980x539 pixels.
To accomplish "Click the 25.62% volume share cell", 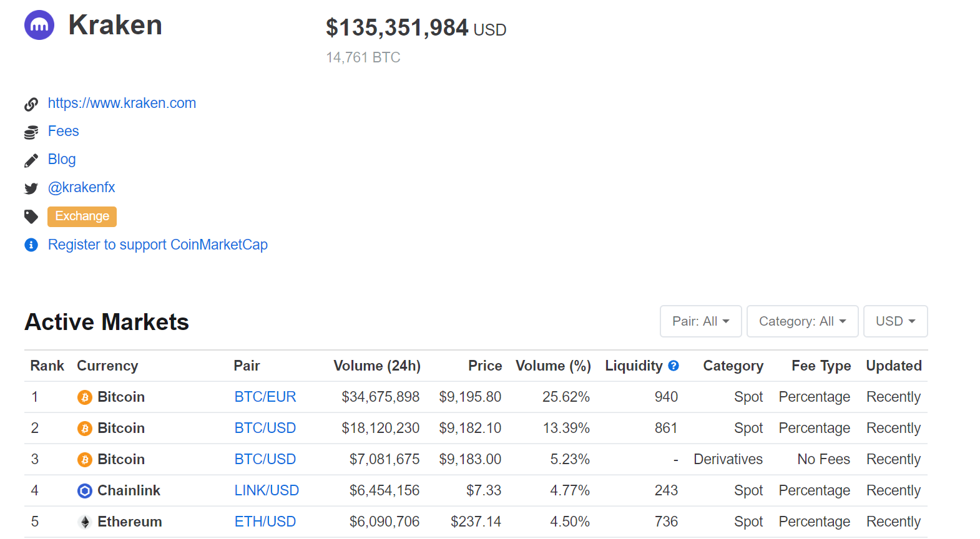I will 566,397.
